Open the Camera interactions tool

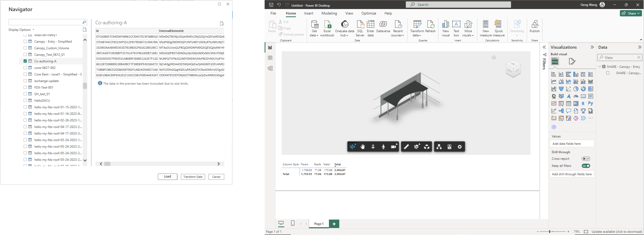pyautogui.click(x=394, y=147)
